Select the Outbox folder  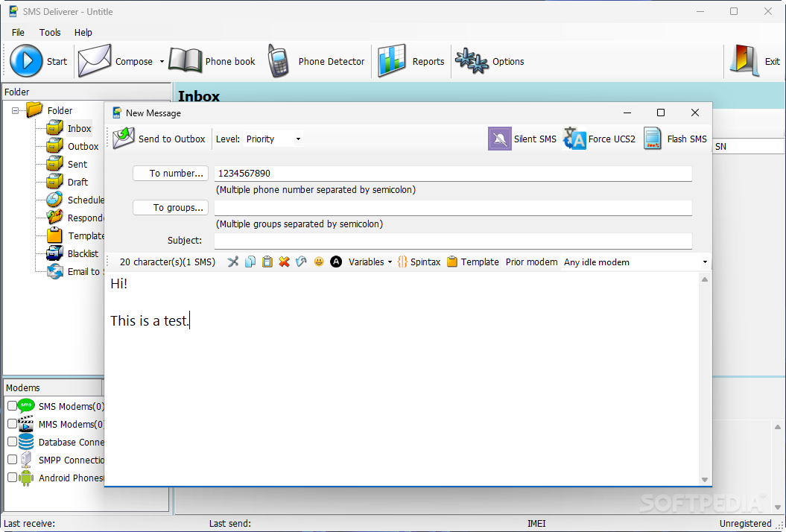(83, 147)
